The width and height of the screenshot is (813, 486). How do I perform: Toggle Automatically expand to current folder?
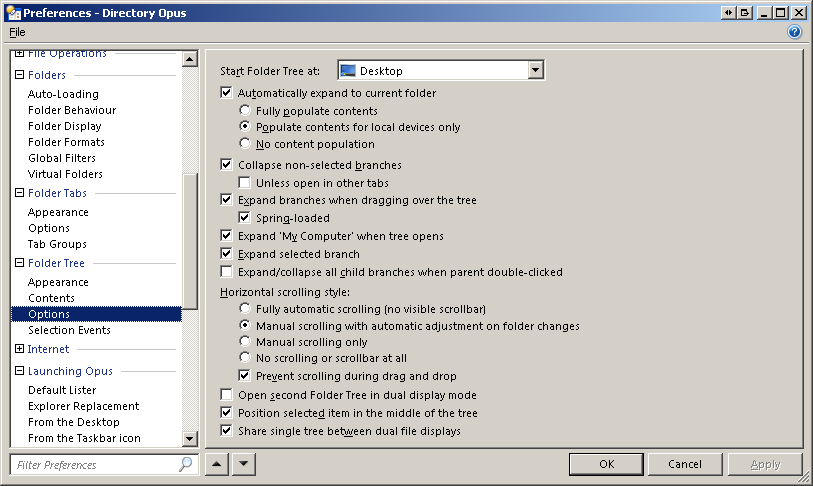click(226, 93)
